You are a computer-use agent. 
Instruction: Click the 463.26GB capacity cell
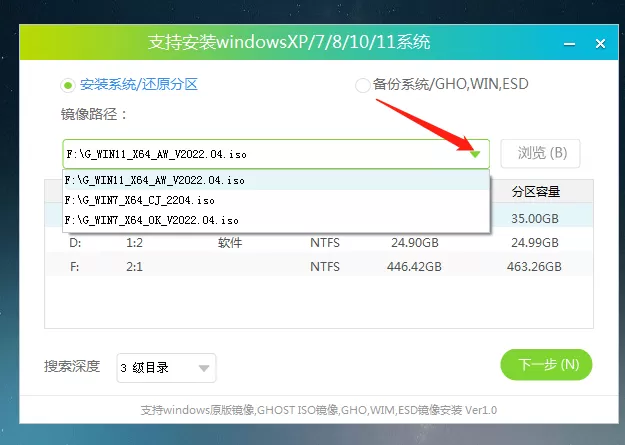(x=534, y=266)
